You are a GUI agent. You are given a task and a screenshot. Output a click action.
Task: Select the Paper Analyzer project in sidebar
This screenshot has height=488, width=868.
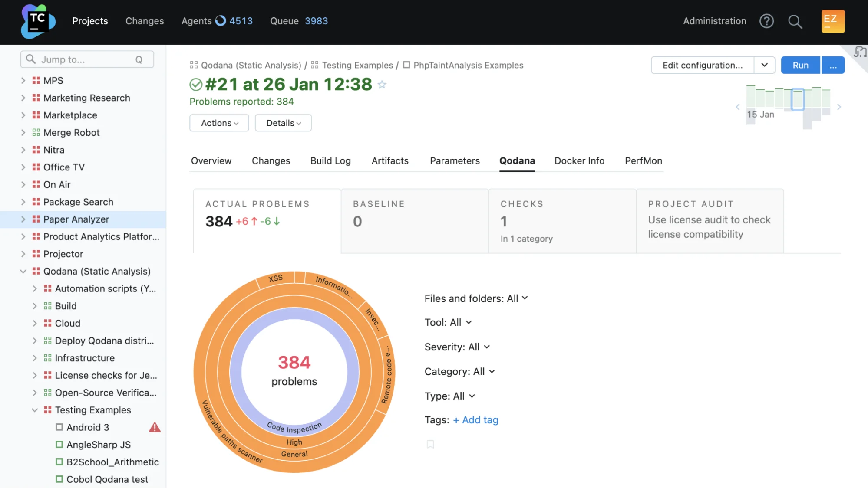(76, 219)
